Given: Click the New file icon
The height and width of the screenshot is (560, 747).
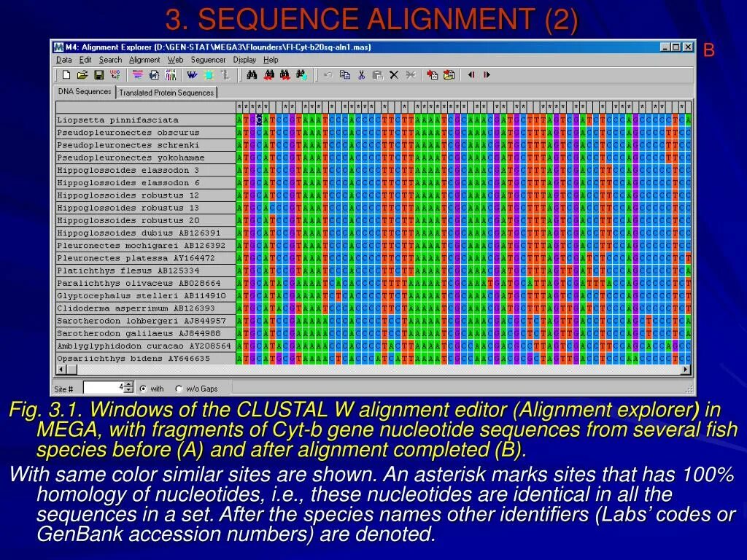Looking at the screenshot, I should point(66,75).
